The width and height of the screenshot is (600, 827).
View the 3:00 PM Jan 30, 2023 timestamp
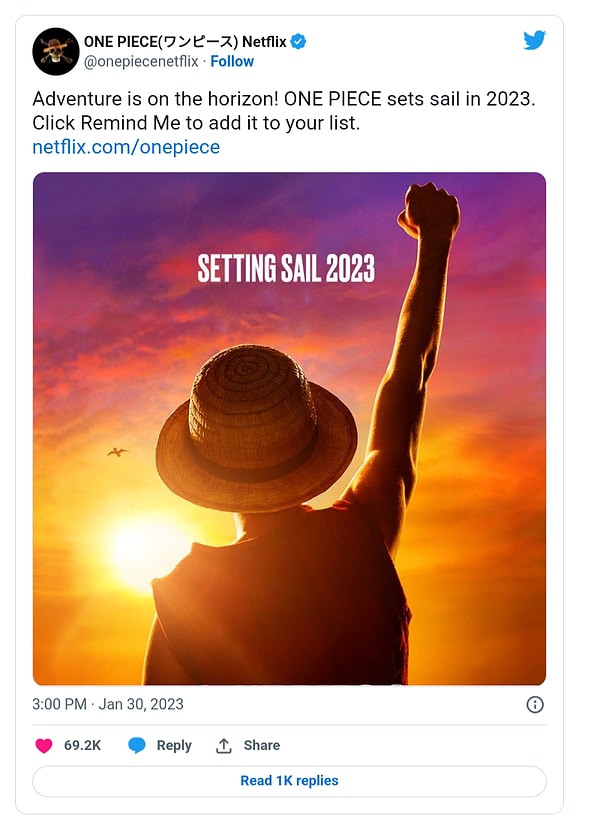pyautogui.click(x=108, y=704)
